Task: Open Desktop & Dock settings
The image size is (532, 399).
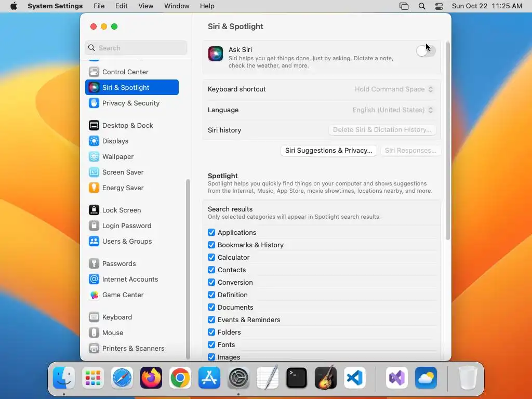Action: click(132, 126)
